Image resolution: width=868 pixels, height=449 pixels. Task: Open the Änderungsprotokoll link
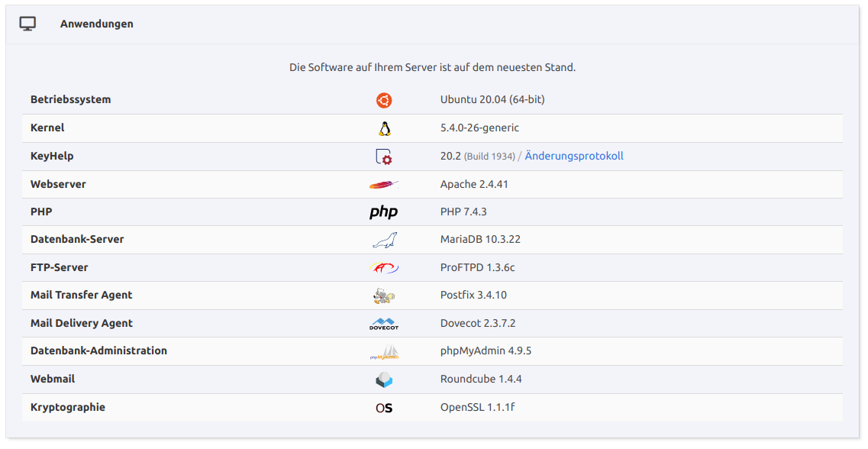click(573, 156)
